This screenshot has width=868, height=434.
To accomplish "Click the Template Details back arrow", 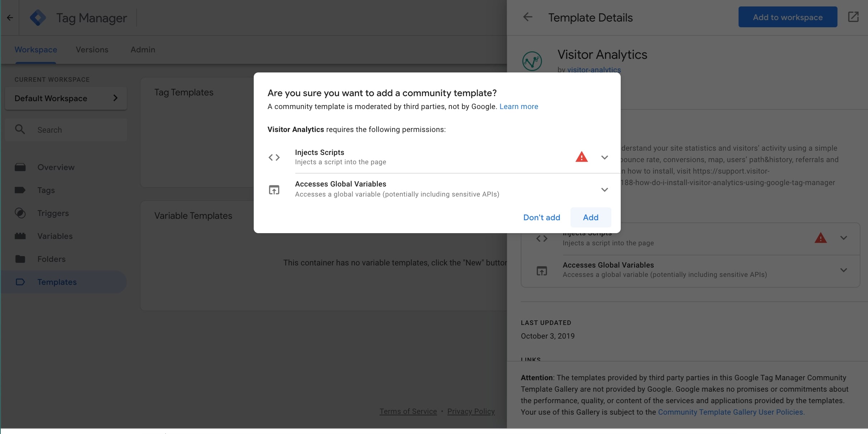I will click(528, 17).
